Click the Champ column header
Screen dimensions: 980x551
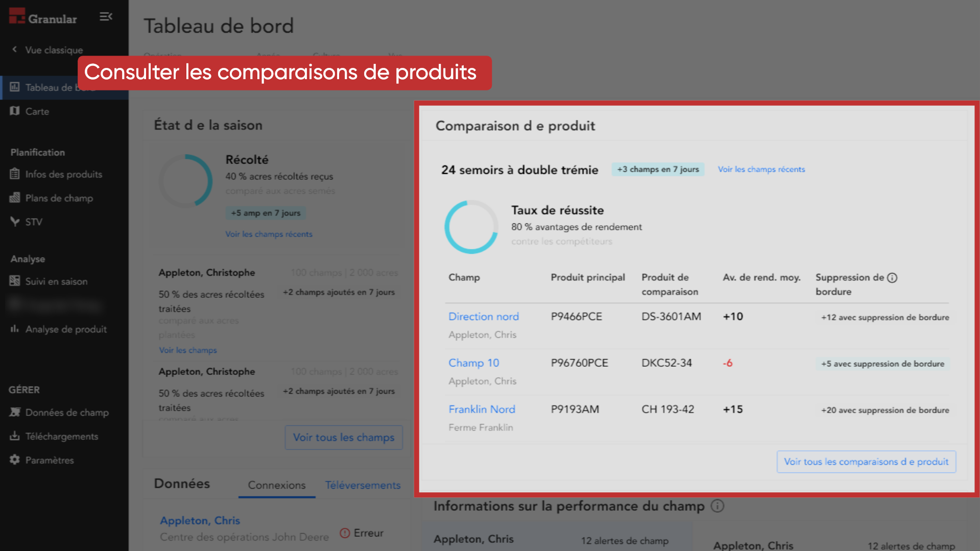(x=464, y=277)
